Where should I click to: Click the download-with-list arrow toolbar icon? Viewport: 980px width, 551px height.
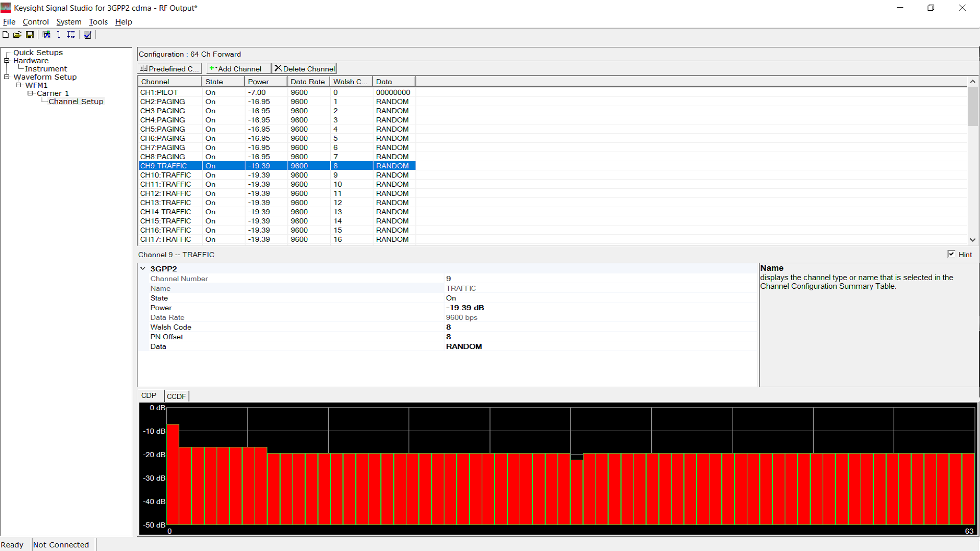pyautogui.click(x=71, y=35)
